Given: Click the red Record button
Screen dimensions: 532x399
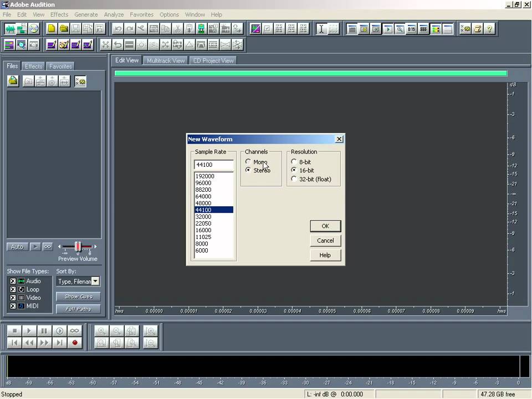Looking at the screenshot, I should click(x=75, y=342).
